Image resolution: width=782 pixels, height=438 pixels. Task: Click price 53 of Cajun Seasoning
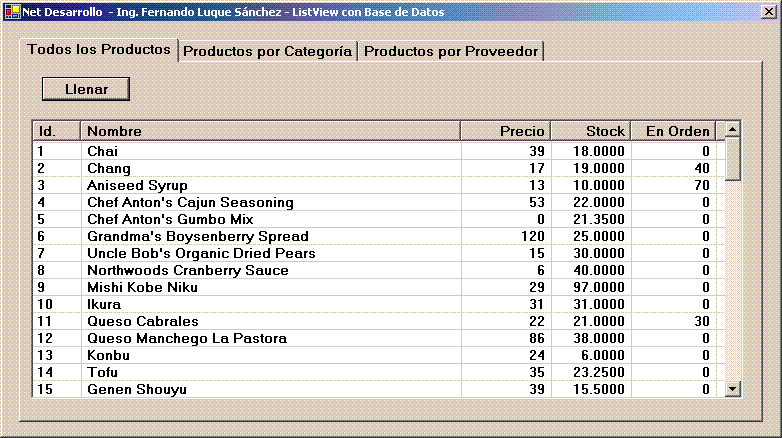click(x=537, y=202)
